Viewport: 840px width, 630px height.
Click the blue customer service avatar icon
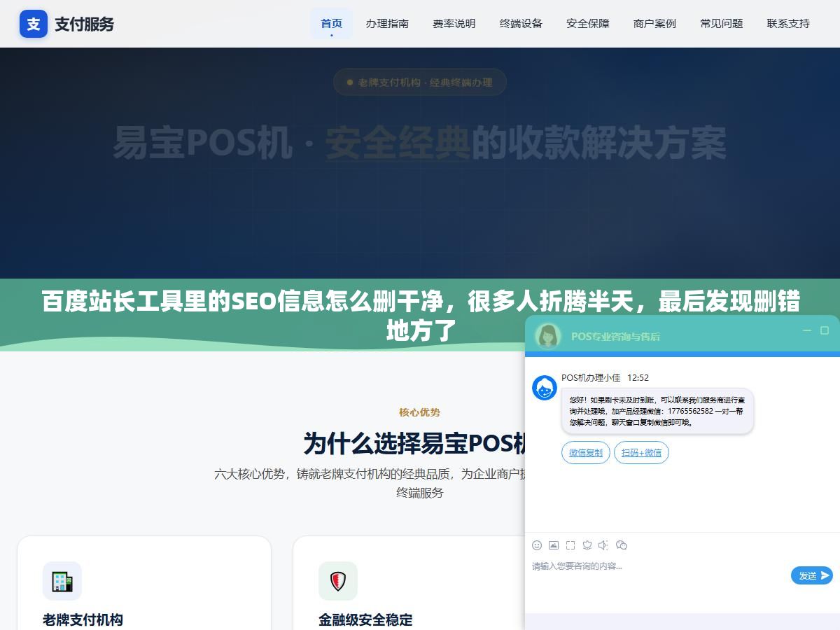point(545,388)
